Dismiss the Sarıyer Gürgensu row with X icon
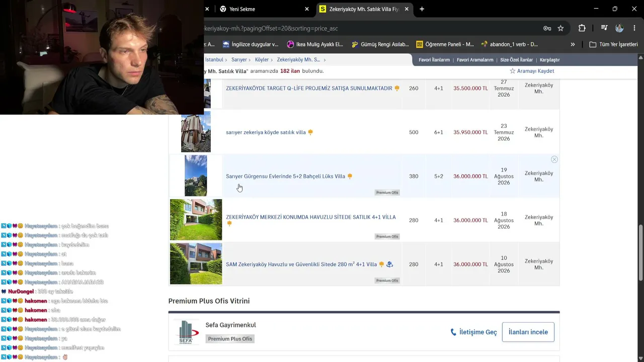 pos(554,159)
